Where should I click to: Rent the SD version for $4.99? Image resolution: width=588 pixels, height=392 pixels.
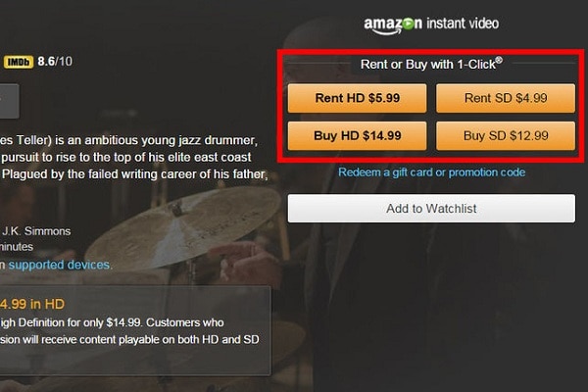pos(506,98)
